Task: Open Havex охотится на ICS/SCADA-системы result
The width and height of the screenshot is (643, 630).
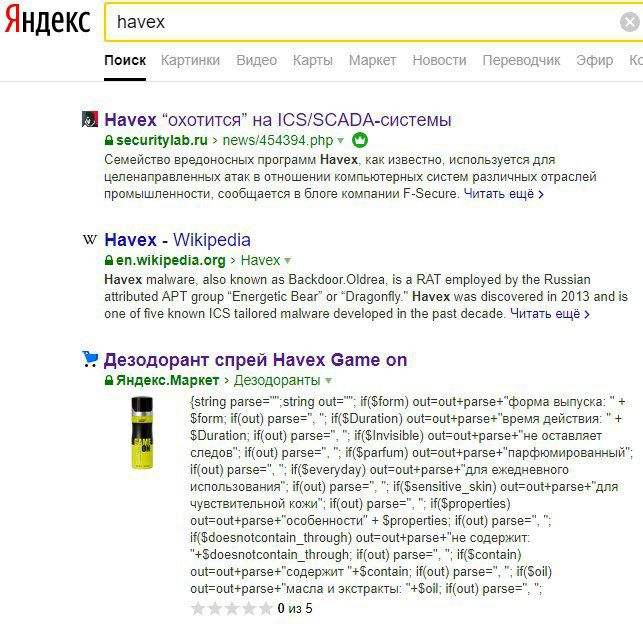Action: point(278,120)
